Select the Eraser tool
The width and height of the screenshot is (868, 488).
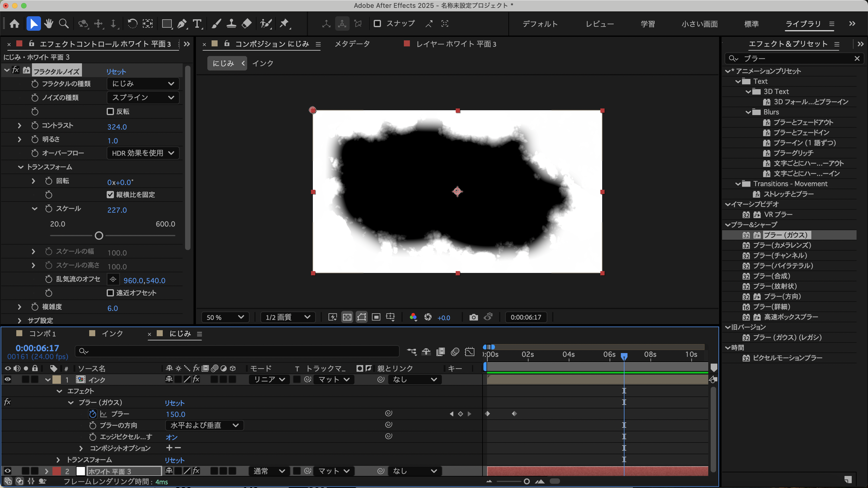pyautogui.click(x=247, y=23)
